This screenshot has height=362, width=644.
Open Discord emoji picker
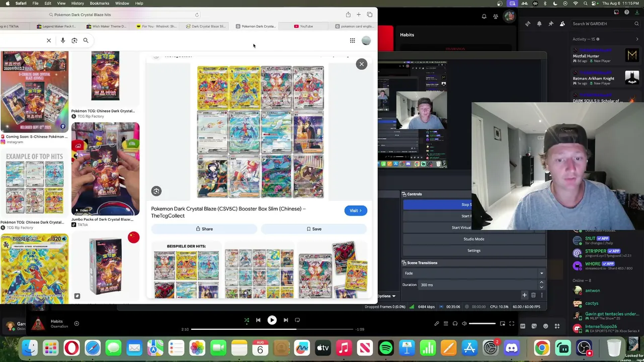point(545,326)
